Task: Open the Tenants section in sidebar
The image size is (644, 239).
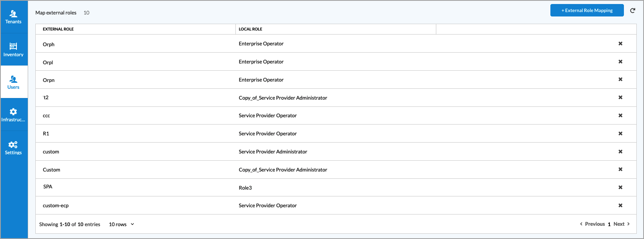Action: 14,17
